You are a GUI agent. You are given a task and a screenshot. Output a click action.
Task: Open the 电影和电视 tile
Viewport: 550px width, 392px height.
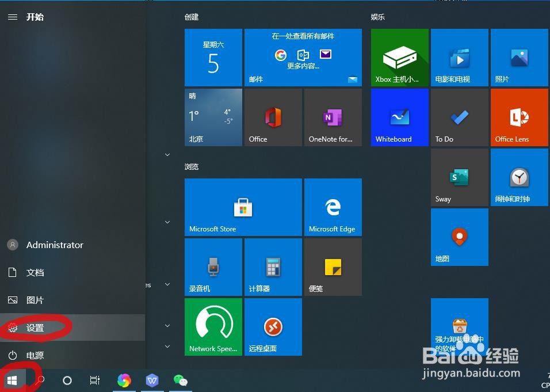(x=460, y=58)
